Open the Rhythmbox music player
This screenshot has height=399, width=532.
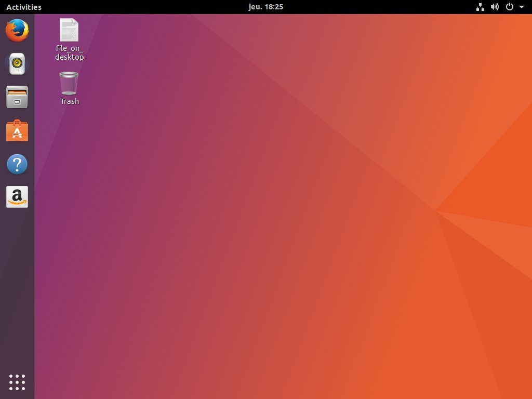pyautogui.click(x=17, y=63)
